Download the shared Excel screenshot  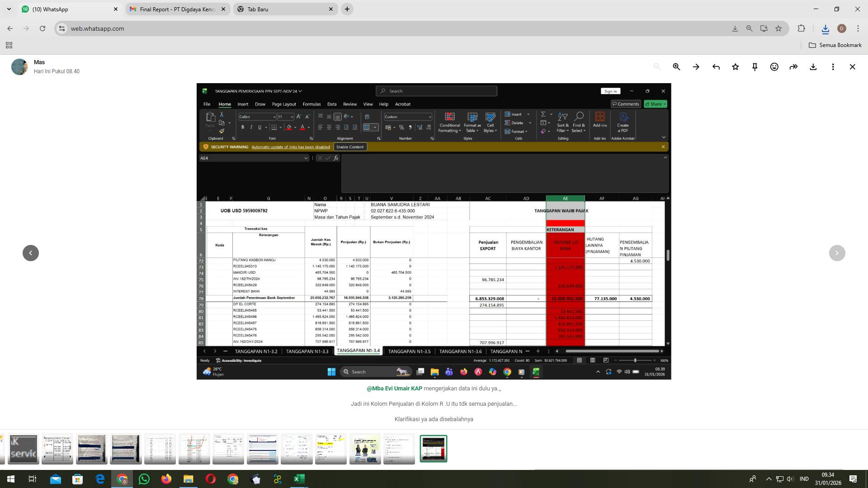pos(813,66)
